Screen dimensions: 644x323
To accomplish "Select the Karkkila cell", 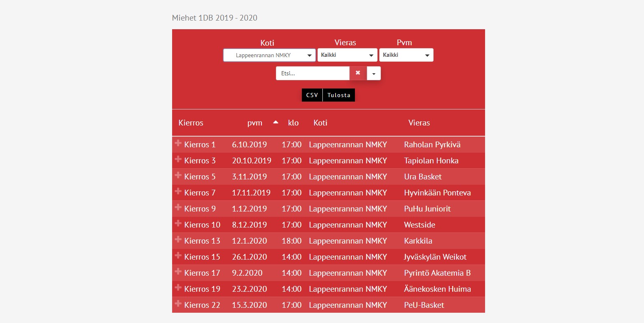I will click(x=418, y=241).
